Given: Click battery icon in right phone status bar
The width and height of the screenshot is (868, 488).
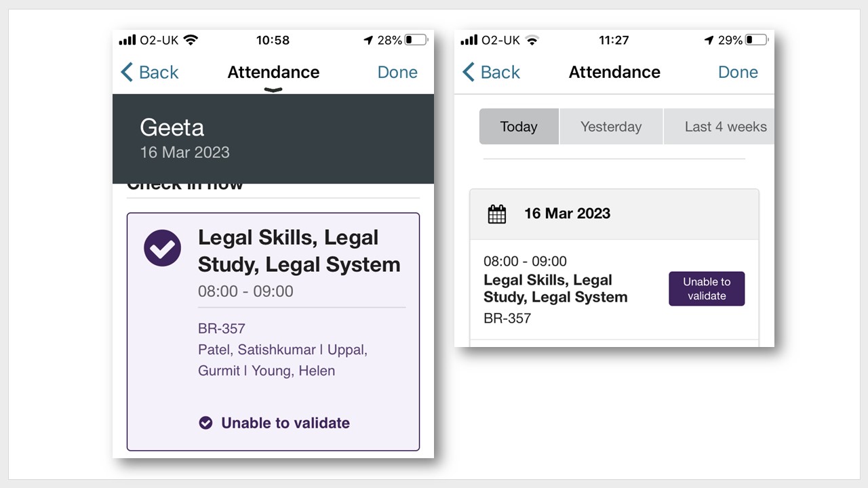Looking at the screenshot, I should pos(757,40).
